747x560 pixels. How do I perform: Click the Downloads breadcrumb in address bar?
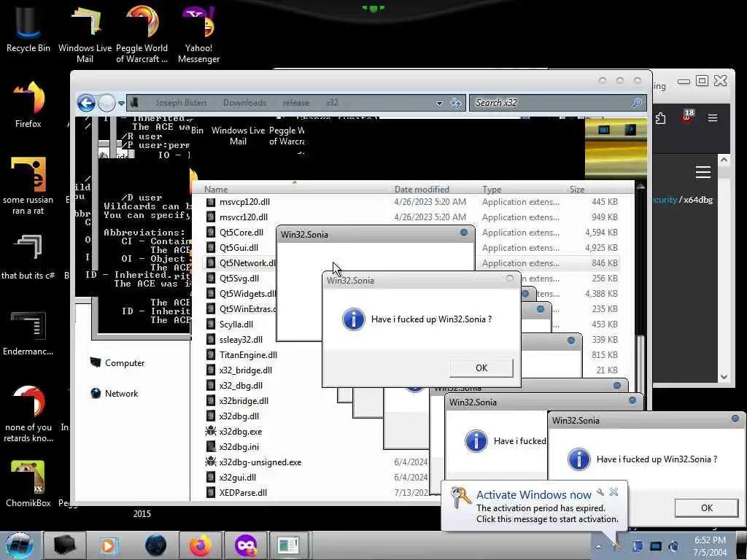coord(245,103)
